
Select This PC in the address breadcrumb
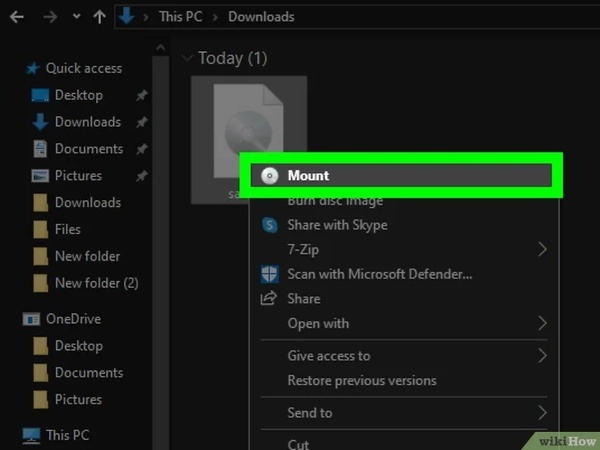pyautogui.click(x=181, y=16)
